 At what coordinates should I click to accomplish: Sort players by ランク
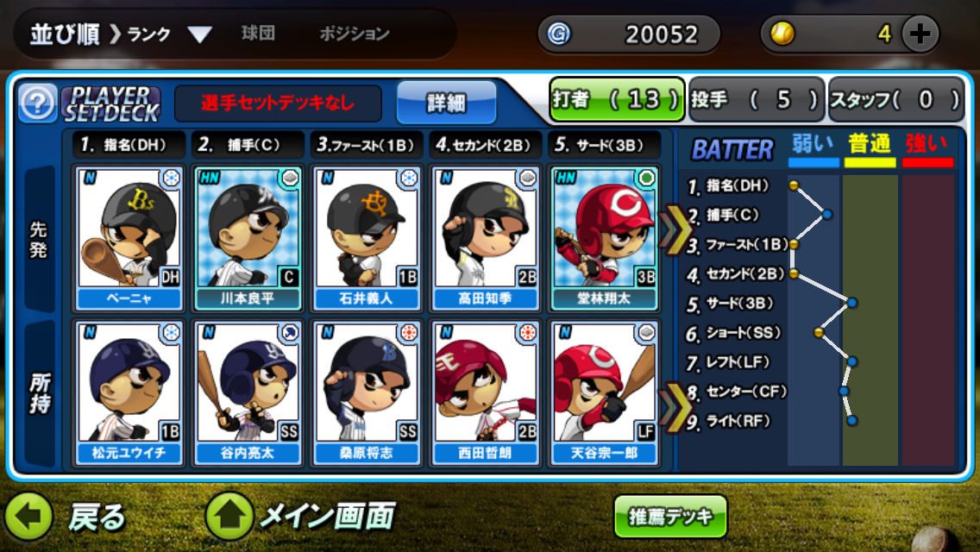pos(149,34)
